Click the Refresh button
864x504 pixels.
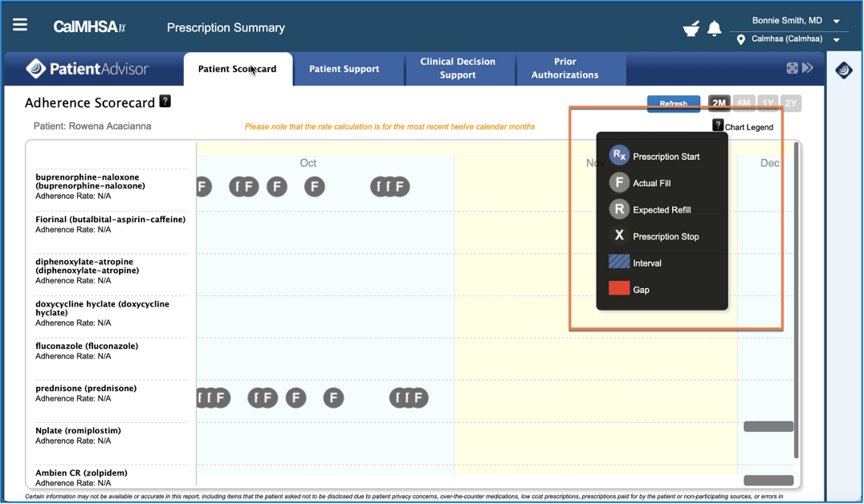(x=673, y=104)
